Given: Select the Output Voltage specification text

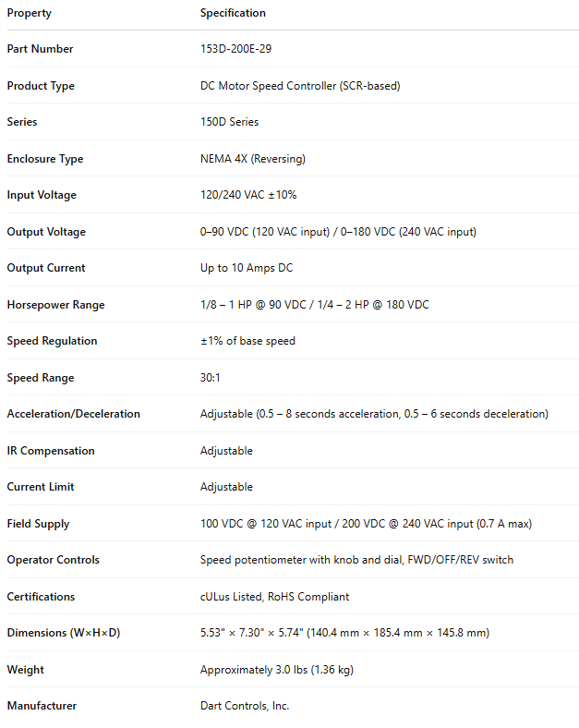Looking at the screenshot, I should (338, 232).
